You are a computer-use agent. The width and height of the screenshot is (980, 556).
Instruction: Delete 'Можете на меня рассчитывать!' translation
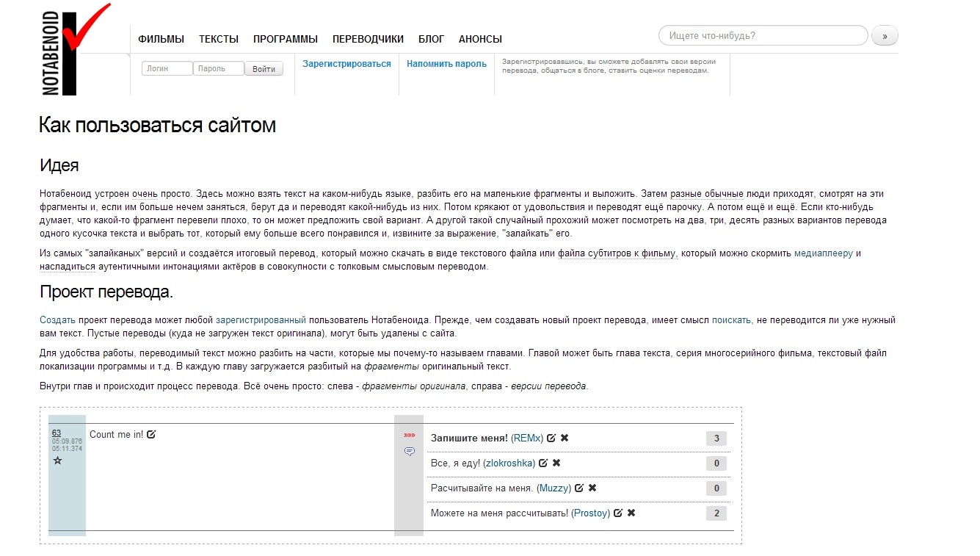pyautogui.click(x=631, y=513)
